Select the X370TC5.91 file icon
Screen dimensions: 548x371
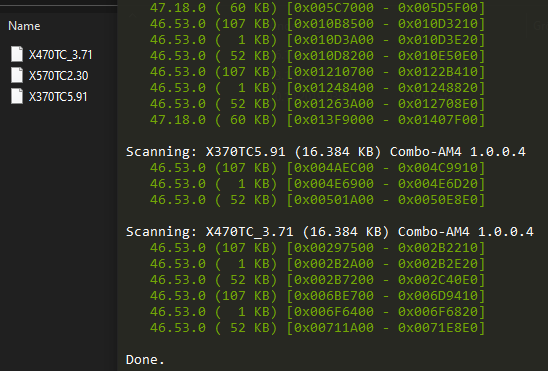tap(17, 96)
